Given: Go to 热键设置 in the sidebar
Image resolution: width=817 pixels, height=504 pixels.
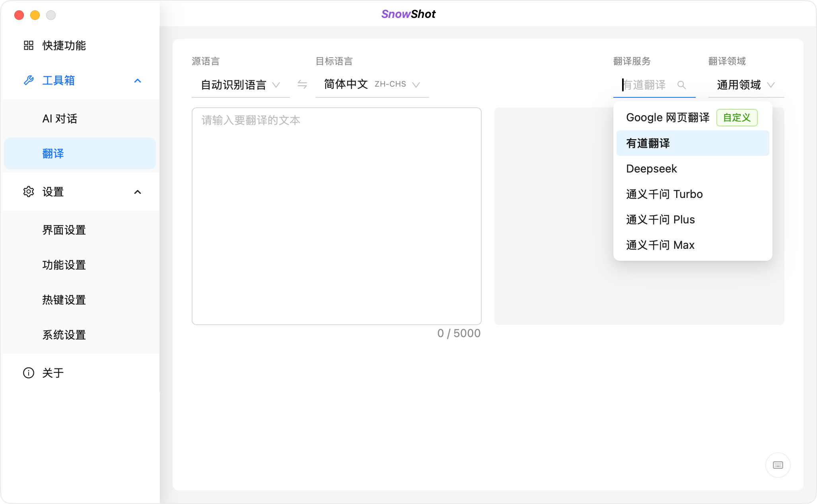Looking at the screenshot, I should click(64, 300).
